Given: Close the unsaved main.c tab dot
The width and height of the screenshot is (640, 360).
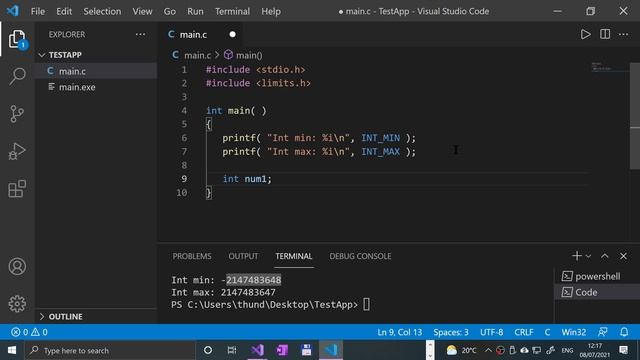Looking at the screenshot, I should [x=232, y=34].
